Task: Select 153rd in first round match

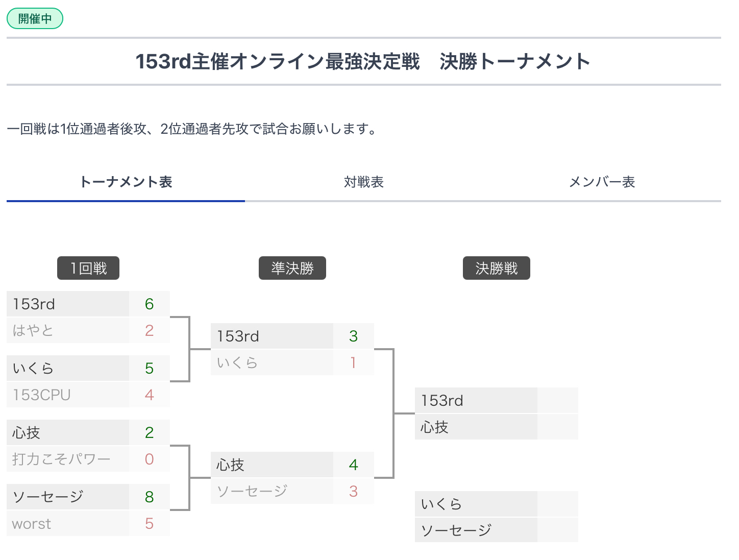Action: coord(68,304)
